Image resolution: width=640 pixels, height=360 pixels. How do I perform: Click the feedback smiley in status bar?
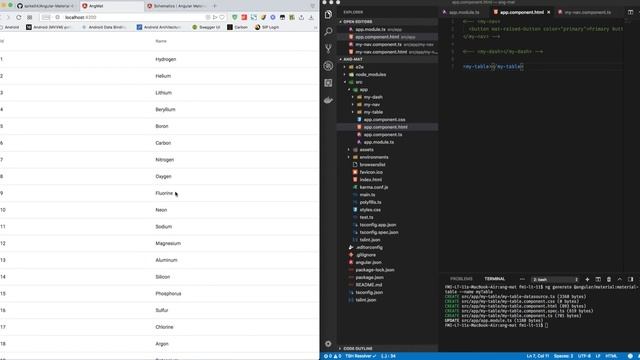630,356
